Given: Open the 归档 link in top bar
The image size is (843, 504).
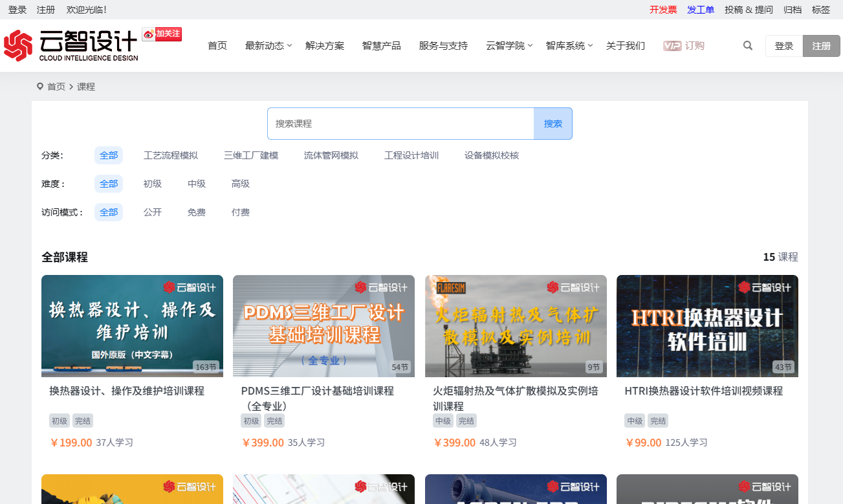Looking at the screenshot, I should pyautogui.click(x=793, y=10).
